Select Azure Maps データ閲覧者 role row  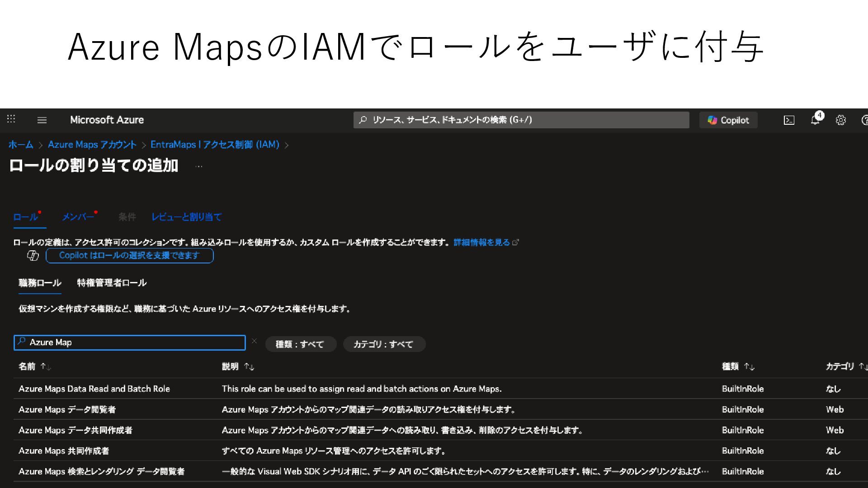coord(67,409)
